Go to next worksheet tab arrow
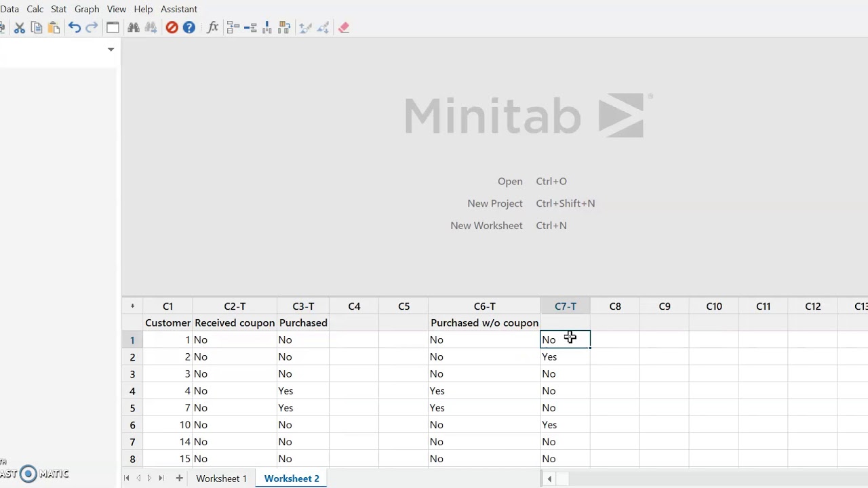Image resolution: width=868 pixels, height=488 pixels. click(149, 479)
